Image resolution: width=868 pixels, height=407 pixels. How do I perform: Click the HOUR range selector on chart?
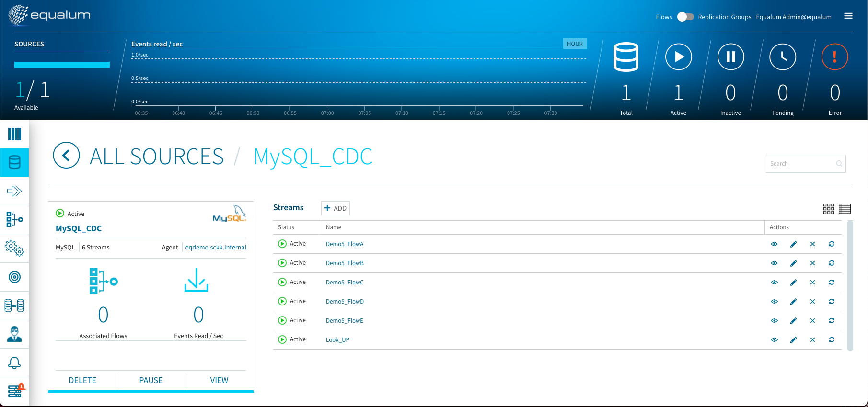tap(575, 44)
